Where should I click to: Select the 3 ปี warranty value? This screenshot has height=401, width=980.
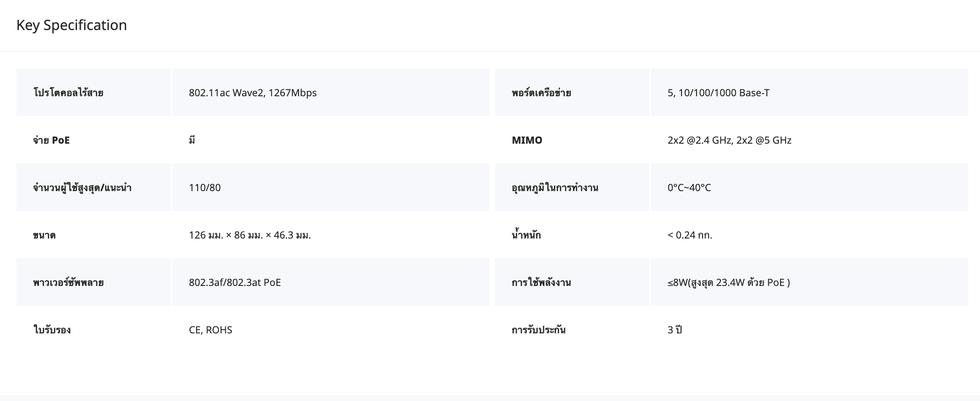674,330
